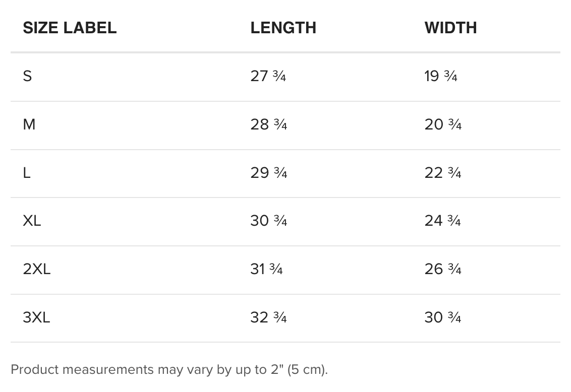This screenshot has width=571, height=392.
Task: Click the 26 ¾ width for 2XL
Action: (x=443, y=269)
